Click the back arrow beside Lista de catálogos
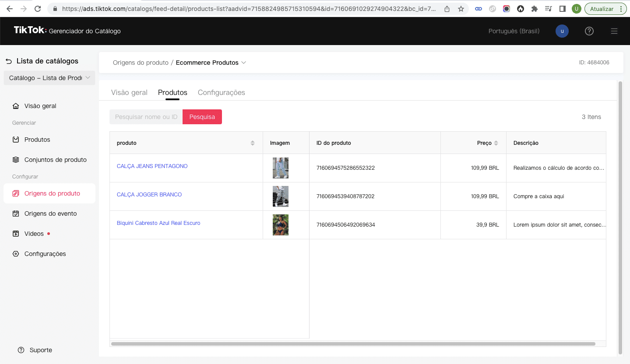 pyautogui.click(x=9, y=61)
